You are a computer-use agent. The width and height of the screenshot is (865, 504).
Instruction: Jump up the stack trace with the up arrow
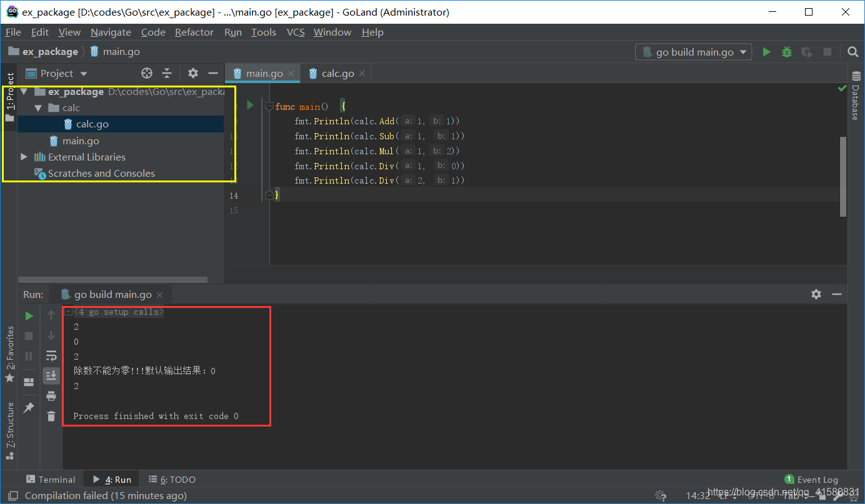51,316
